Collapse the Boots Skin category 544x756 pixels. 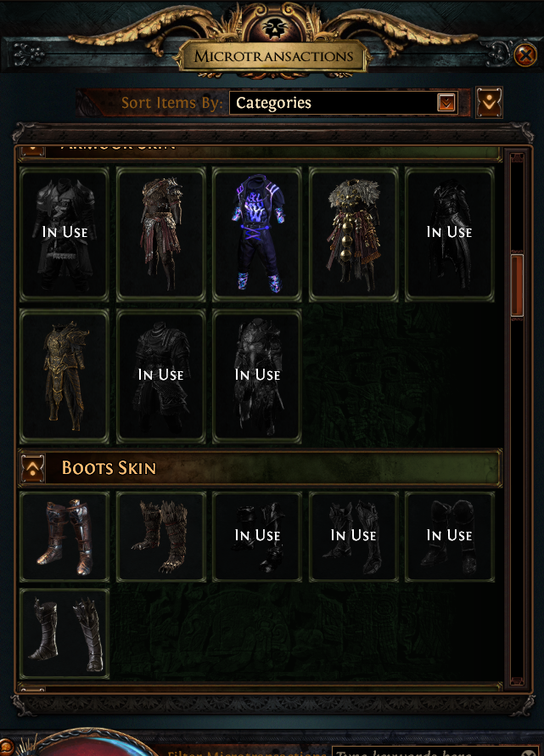33,468
